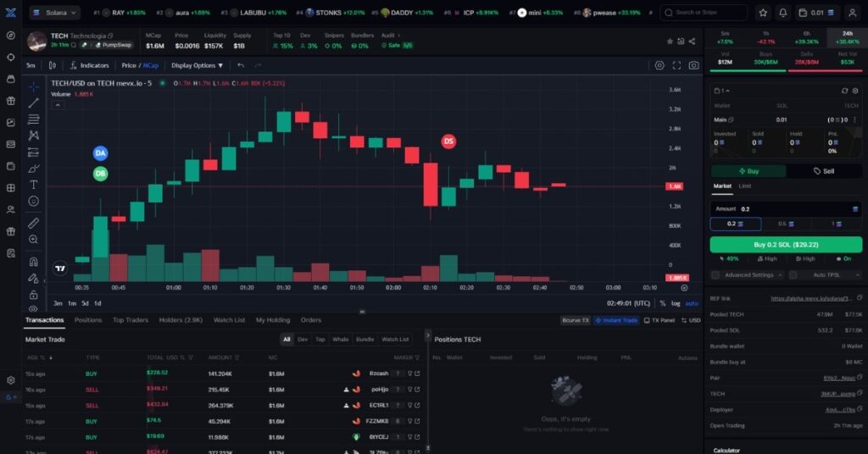Image resolution: width=868 pixels, height=454 pixels.
Task: Expand the Audit details arrow
Action: [x=398, y=36]
